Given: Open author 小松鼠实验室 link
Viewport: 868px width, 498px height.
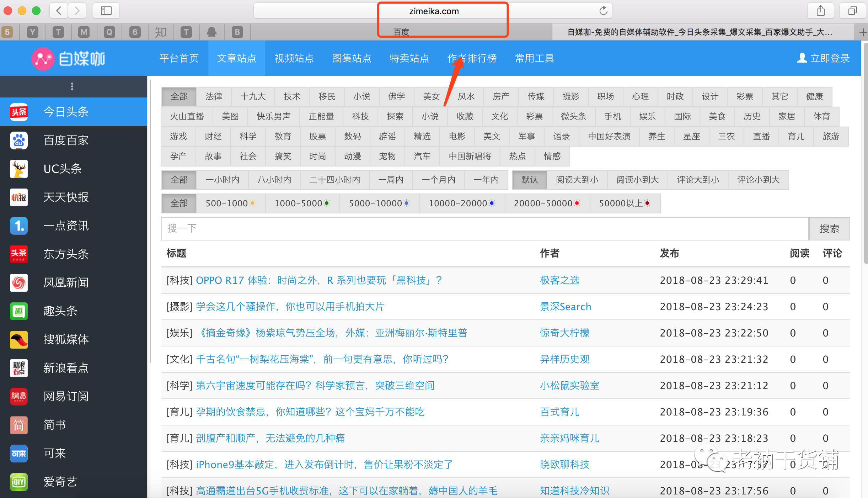Looking at the screenshot, I should [570, 386].
